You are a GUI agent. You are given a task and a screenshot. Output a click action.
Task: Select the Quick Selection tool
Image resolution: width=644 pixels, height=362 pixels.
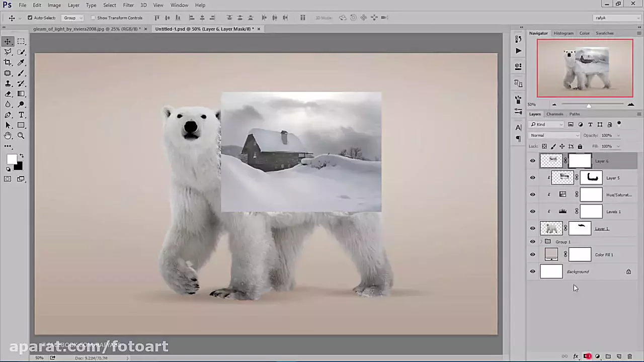[x=21, y=52]
